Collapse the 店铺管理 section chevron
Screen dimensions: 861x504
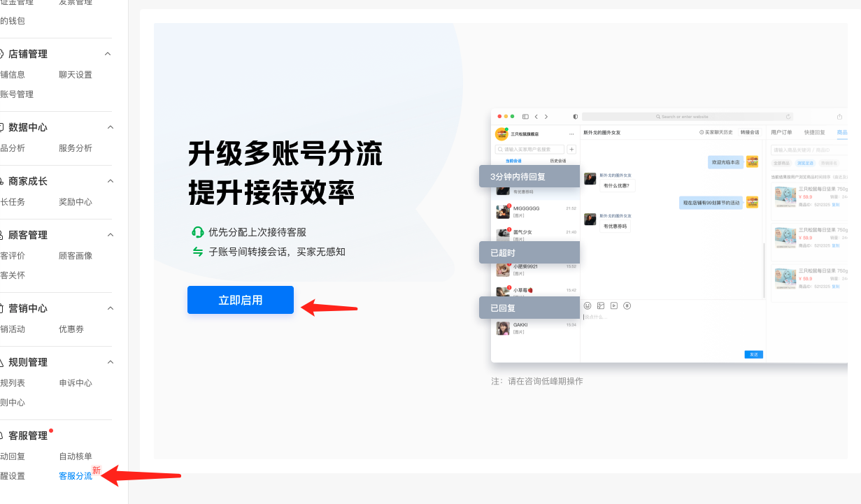(x=108, y=54)
